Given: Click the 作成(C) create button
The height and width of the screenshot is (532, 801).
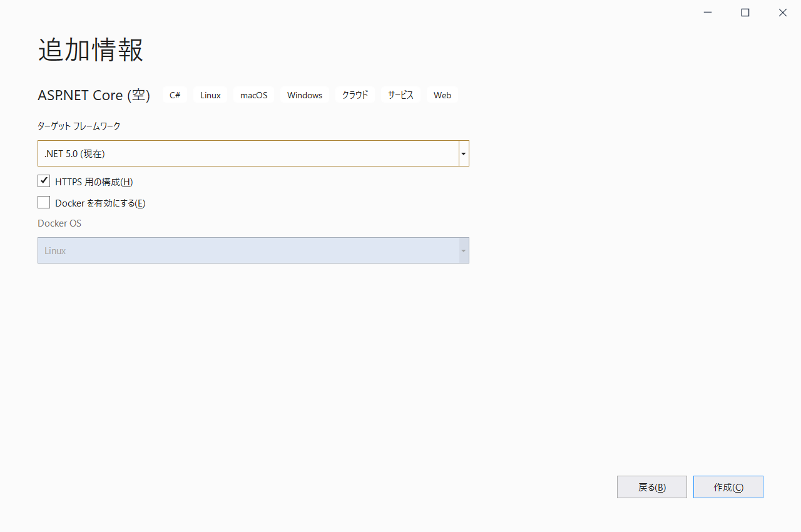Looking at the screenshot, I should coord(728,487).
